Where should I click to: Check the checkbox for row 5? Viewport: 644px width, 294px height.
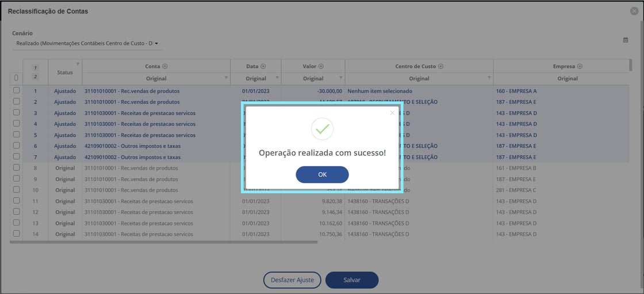point(17,135)
